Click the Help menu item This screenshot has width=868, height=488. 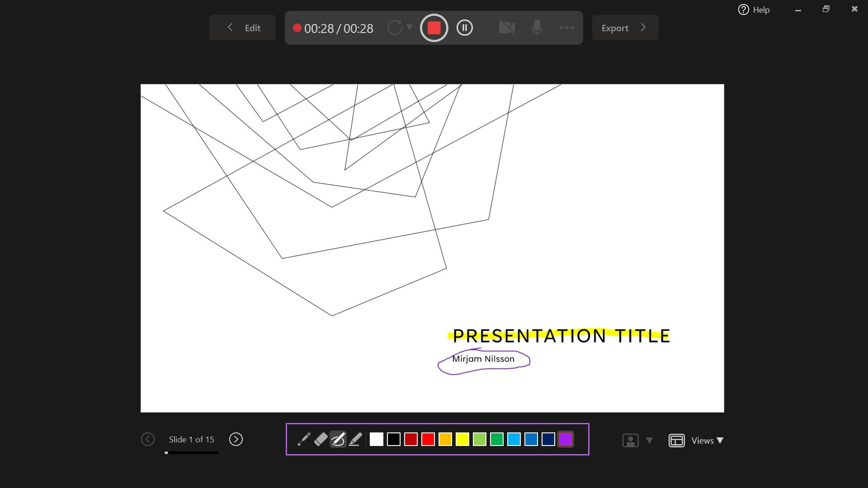tap(755, 9)
